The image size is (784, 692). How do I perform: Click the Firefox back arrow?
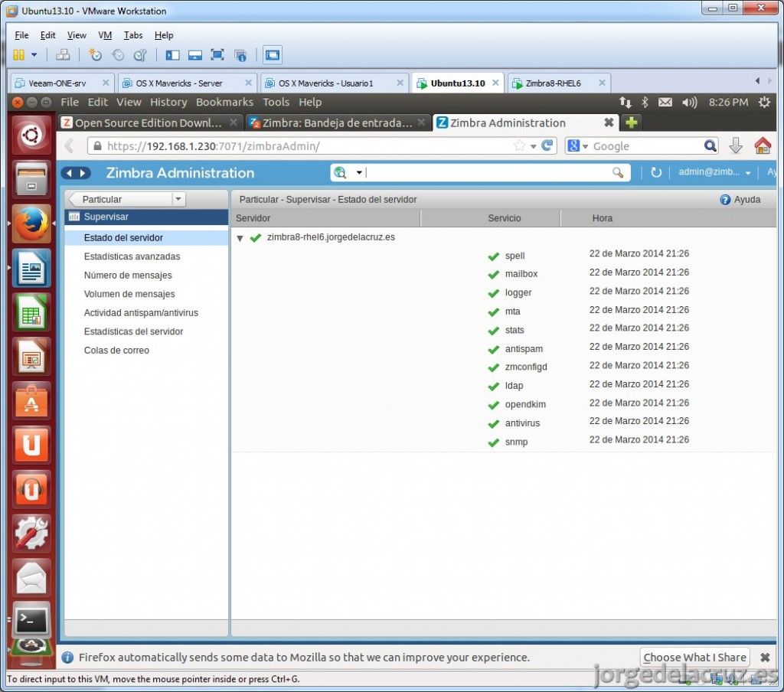(70, 146)
